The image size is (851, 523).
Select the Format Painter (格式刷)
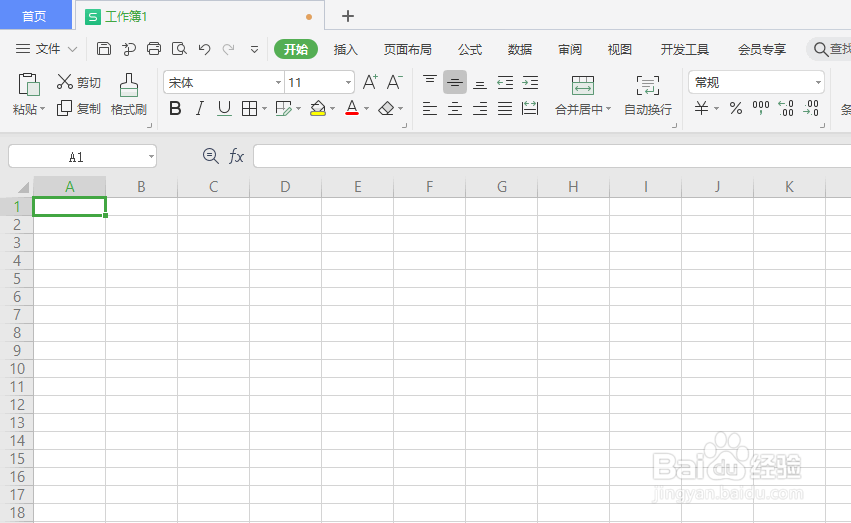pyautogui.click(x=129, y=94)
